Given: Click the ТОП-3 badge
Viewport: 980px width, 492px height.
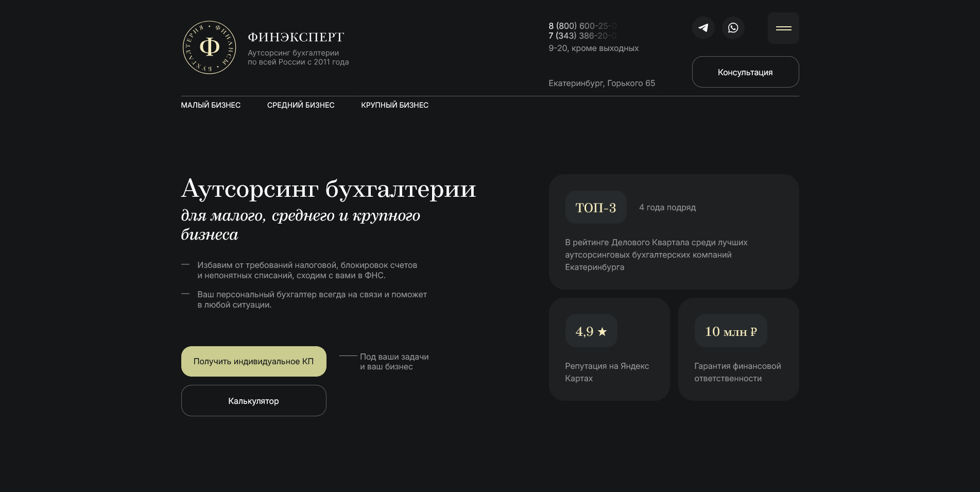Looking at the screenshot, I should point(596,207).
